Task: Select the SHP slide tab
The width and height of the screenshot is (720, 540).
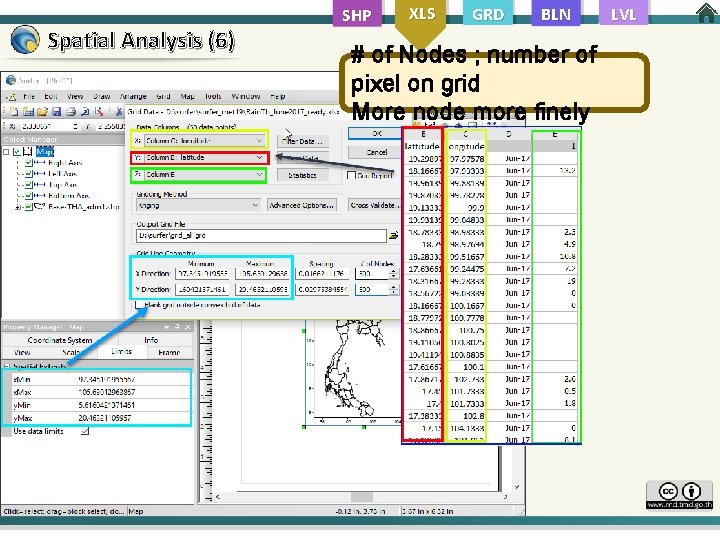Action: point(357,15)
